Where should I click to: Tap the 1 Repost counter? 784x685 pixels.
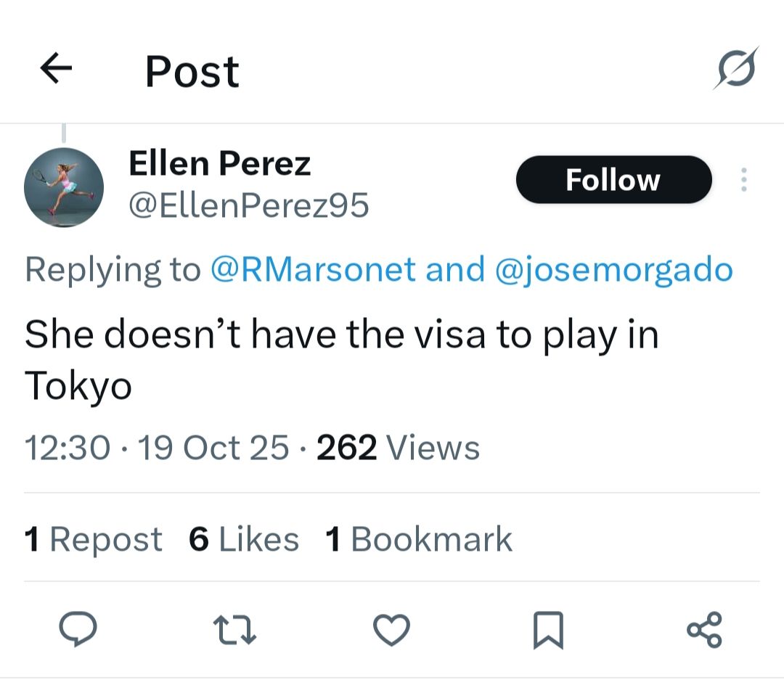click(93, 538)
